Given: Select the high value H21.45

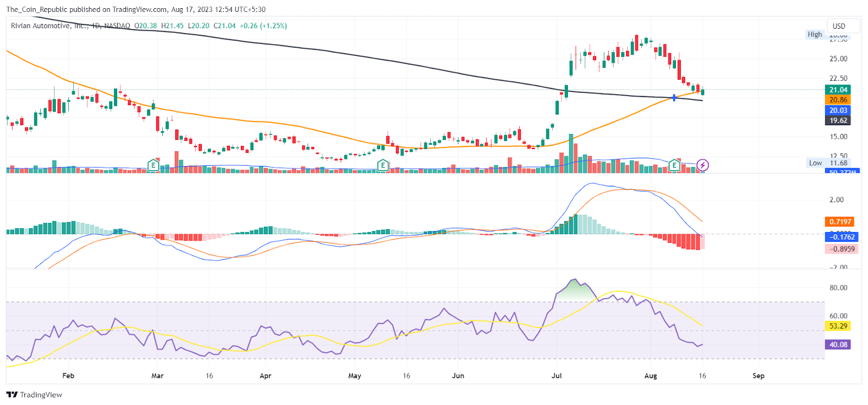Looking at the screenshot, I should [x=173, y=25].
